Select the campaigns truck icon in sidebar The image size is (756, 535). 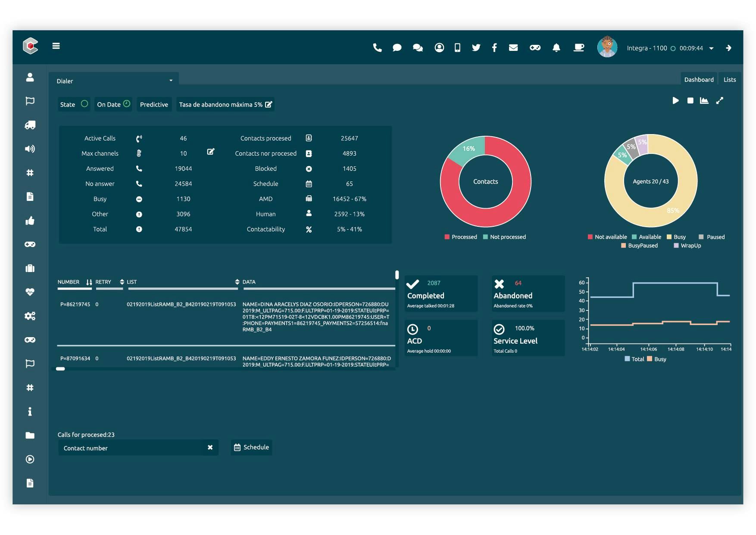30,125
